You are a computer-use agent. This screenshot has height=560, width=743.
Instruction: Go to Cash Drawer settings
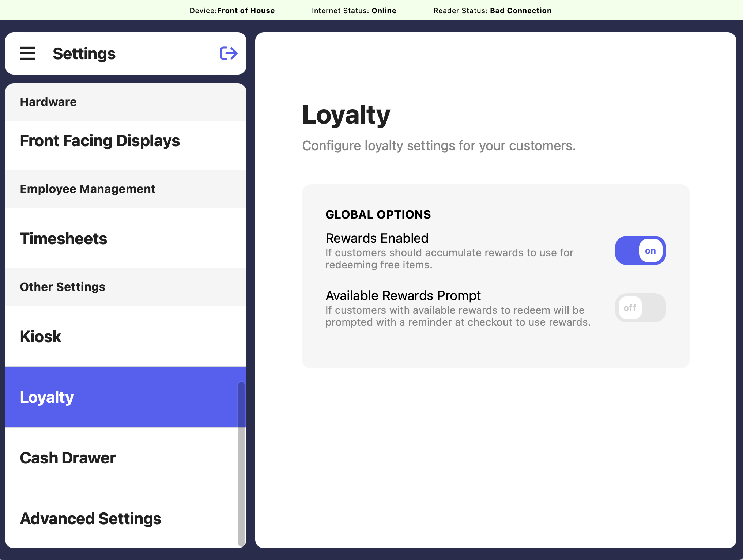[68, 458]
